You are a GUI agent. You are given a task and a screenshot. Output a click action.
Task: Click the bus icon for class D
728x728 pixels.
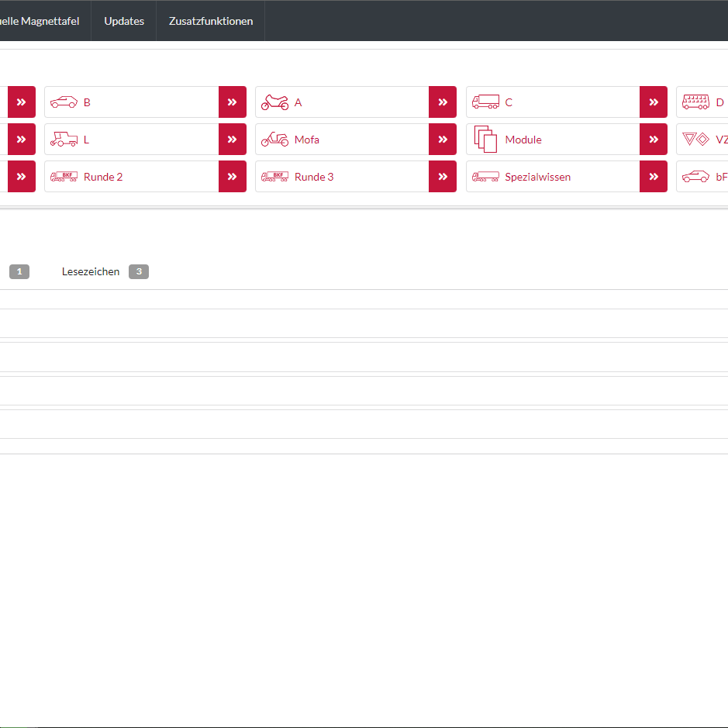point(695,102)
